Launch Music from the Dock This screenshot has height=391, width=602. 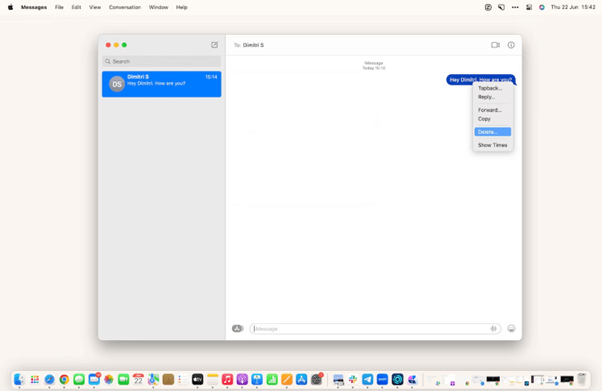227,379
